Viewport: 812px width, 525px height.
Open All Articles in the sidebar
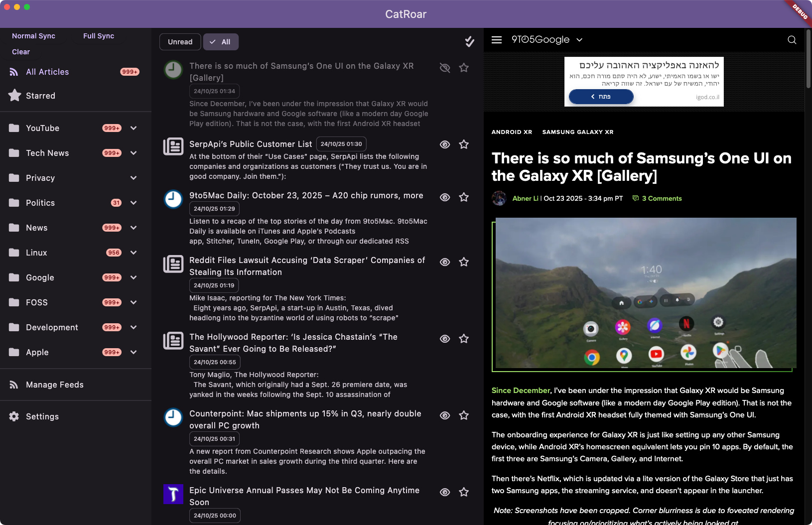[x=75, y=72]
